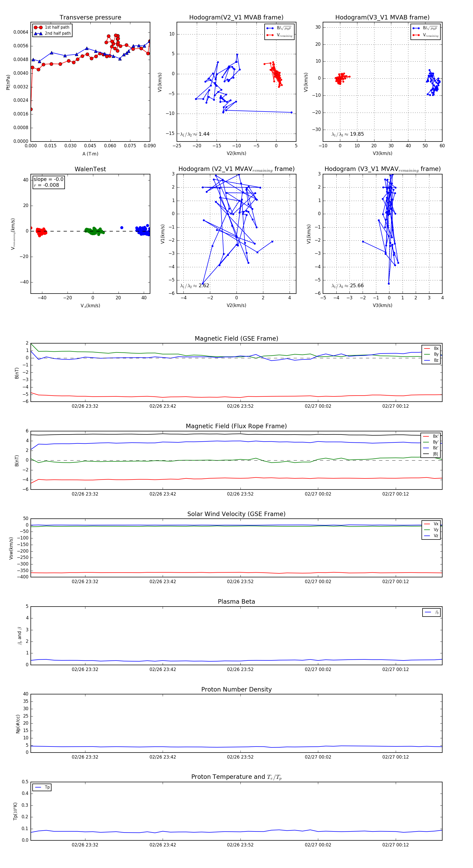Select the 'Vx' legend entry

(x=431, y=524)
